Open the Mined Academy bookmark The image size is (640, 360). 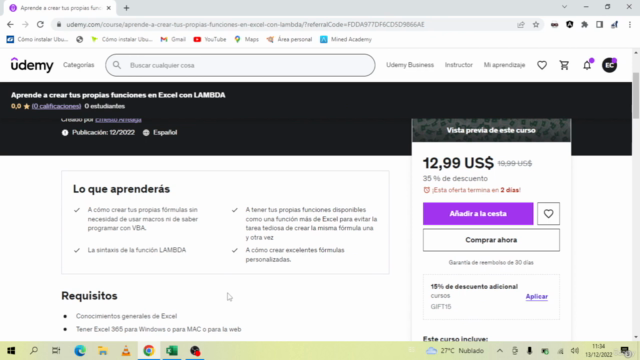point(346,39)
